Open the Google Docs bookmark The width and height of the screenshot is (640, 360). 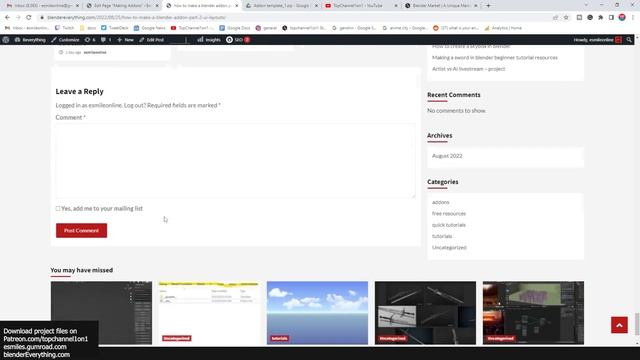(235, 28)
